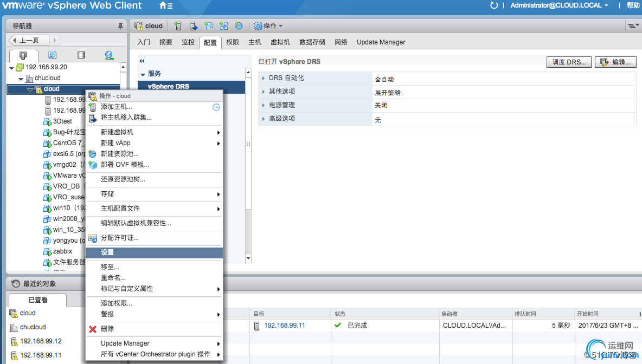Open 192.168.99.11 target link in tasks
Screen dimensions: 642x364
point(285,326)
